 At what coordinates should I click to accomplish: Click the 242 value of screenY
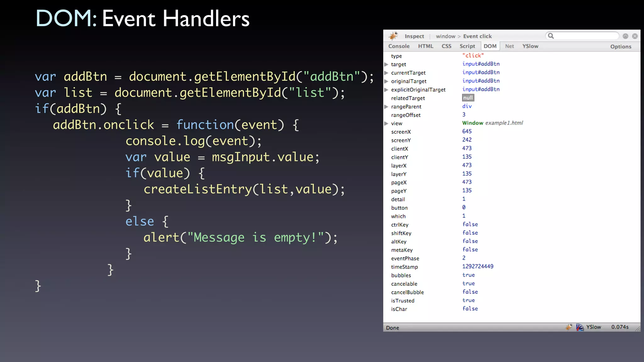pyautogui.click(x=467, y=140)
